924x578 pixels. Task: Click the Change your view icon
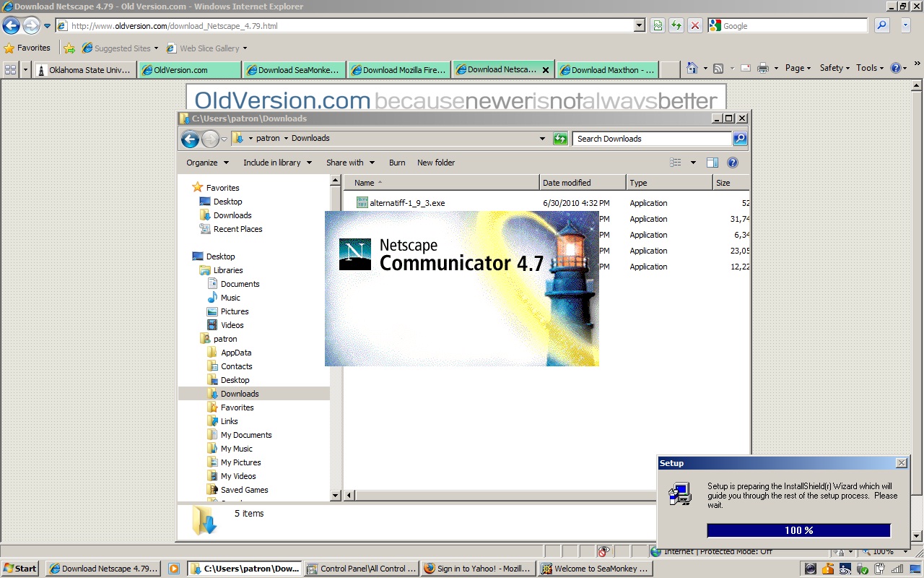click(676, 163)
